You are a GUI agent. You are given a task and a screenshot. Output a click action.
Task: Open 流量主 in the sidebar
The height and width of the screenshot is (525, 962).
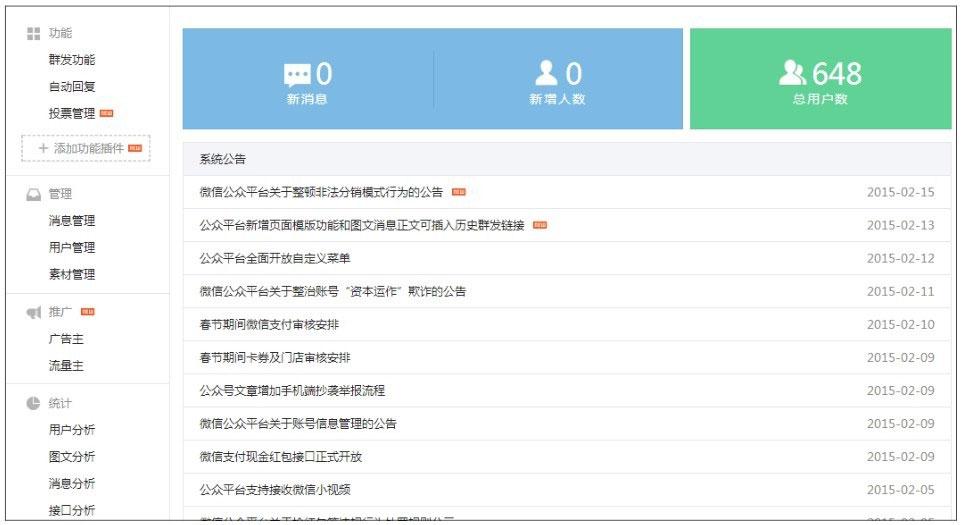pos(66,366)
